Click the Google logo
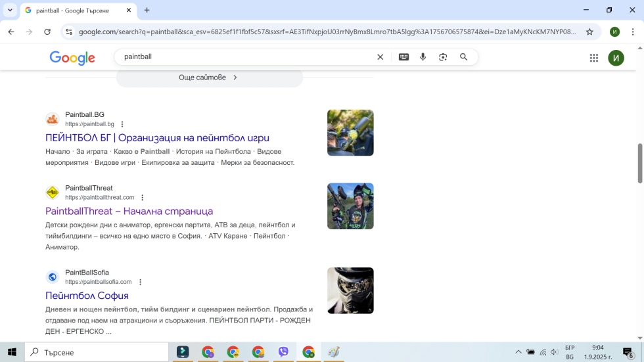Image resolution: width=644 pixels, height=362 pixels. tap(72, 58)
